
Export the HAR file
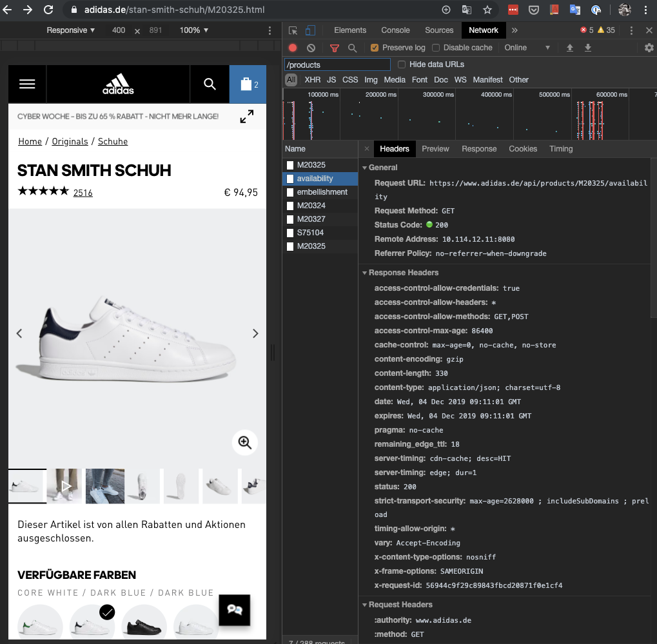point(588,48)
